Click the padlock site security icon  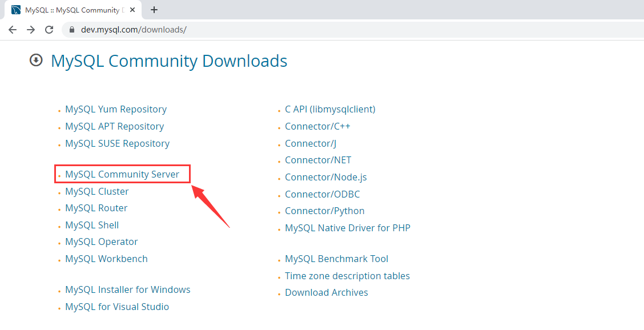[x=73, y=30]
